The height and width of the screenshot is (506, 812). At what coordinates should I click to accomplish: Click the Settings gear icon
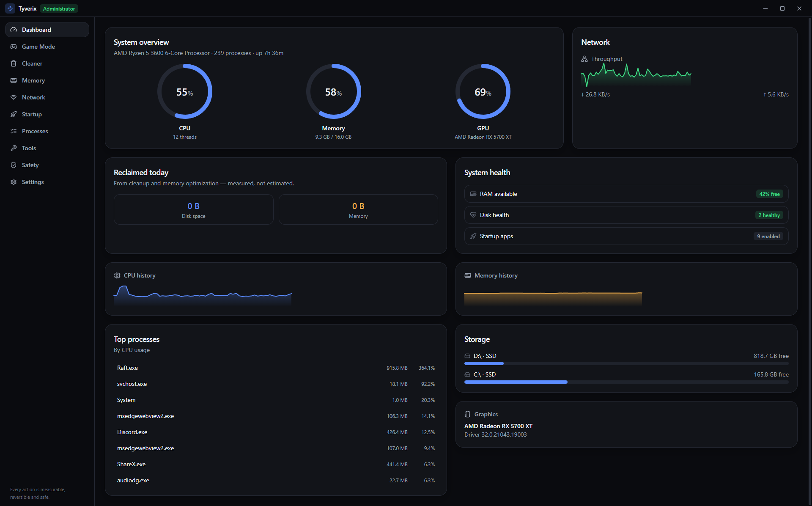(14, 182)
